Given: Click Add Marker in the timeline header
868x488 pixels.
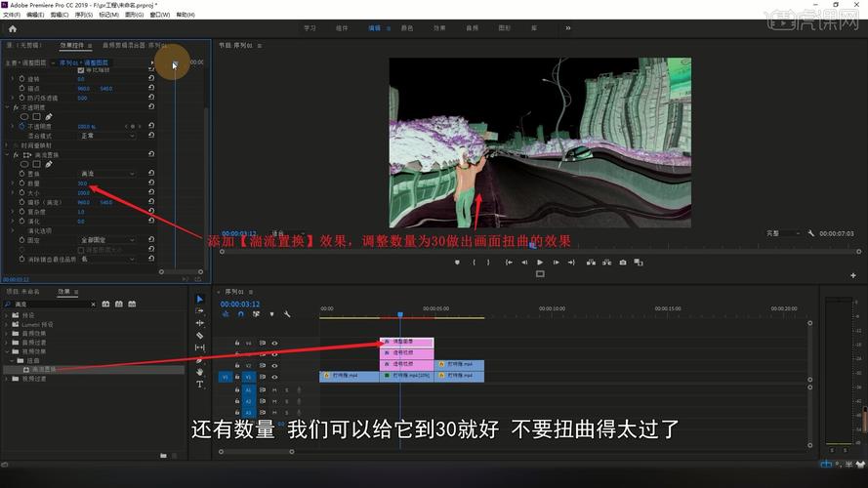Looking at the screenshot, I should click(x=271, y=314).
